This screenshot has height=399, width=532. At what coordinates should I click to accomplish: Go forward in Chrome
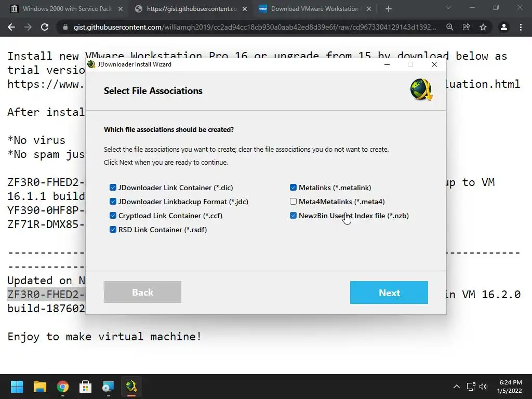28,27
